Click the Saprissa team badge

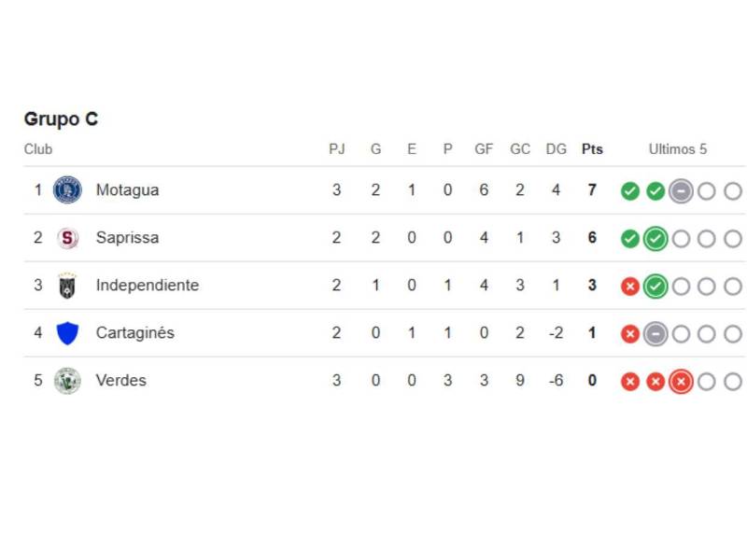66,237
